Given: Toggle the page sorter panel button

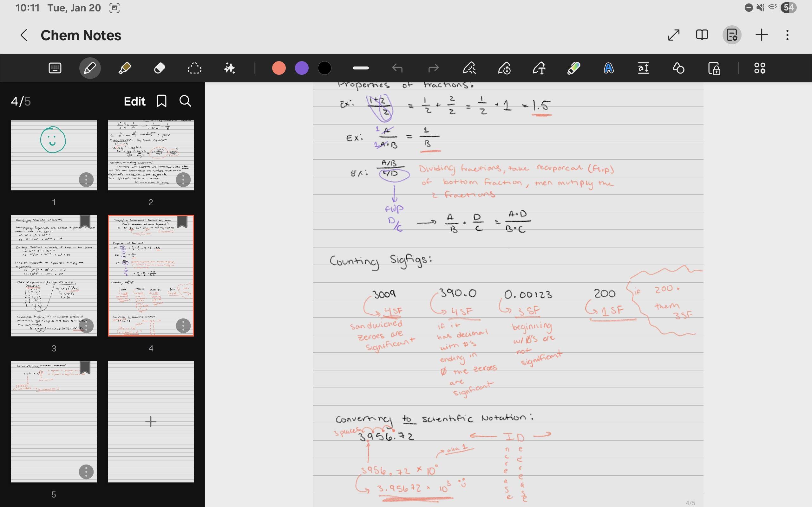Looking at the screenshot, I should click(x=731, y=35).
